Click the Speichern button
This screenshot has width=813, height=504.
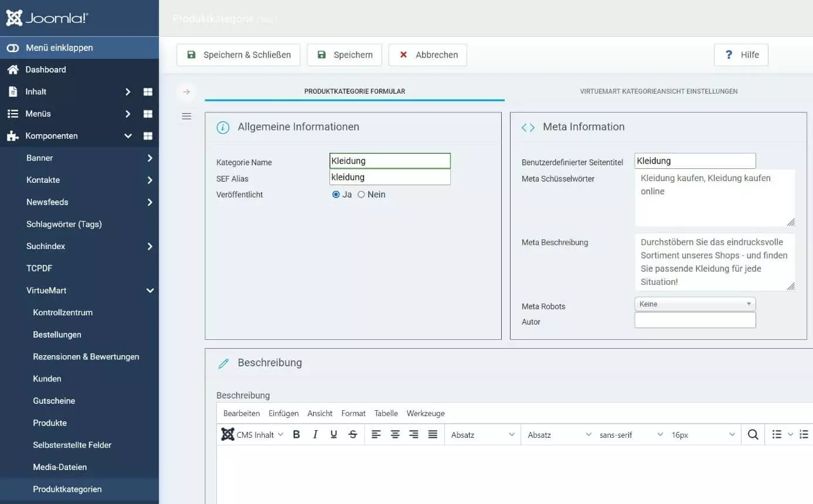344,55
